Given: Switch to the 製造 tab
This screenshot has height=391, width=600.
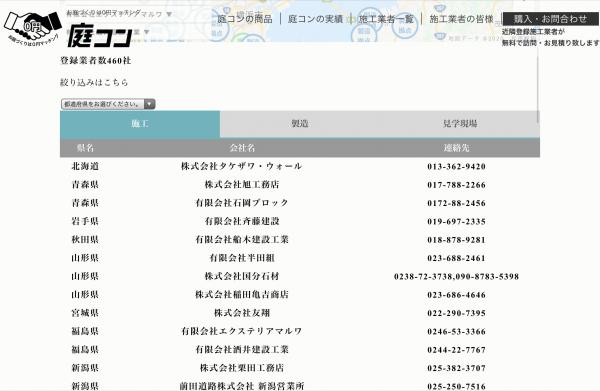Looking at the screenshot, I should (300, 124).
